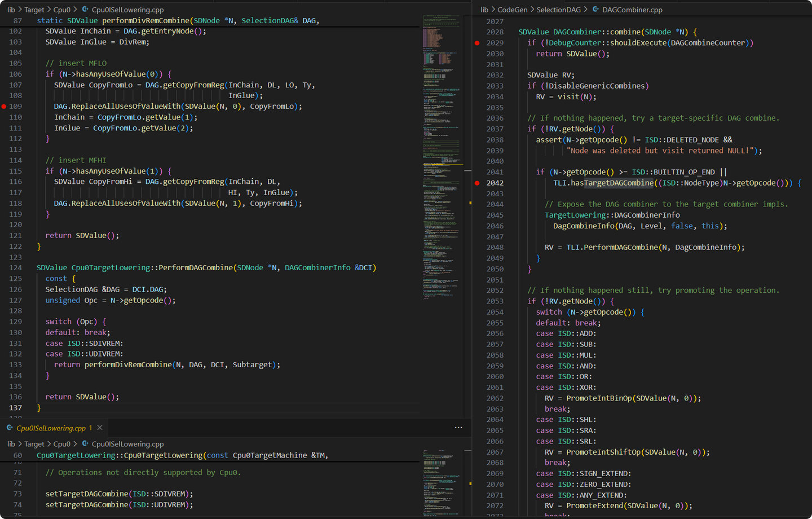Screen dimensions: 812x519
Task: Click the C++ file icon on the Cpu0ISelLowering.cpp tab
Action: (x=10, y=428)
